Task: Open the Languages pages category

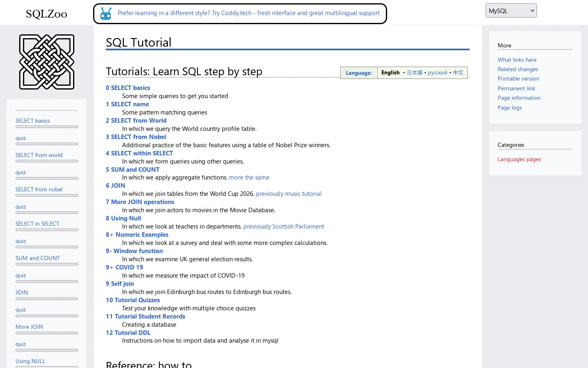Action: (519, 159)
